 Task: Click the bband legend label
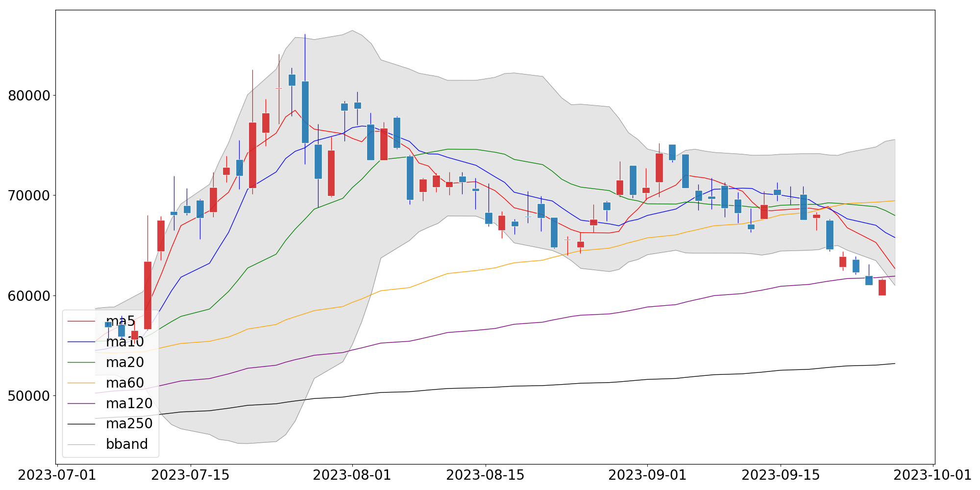(x=127, y=444)
